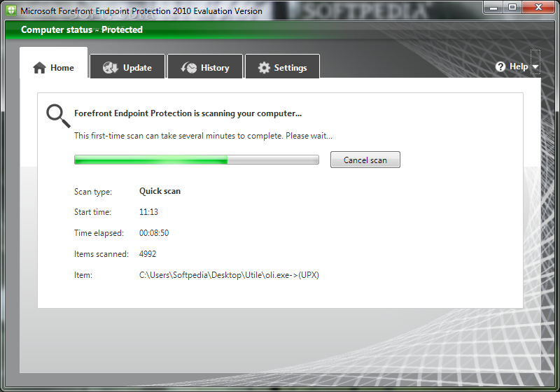The width and height of the screenshot is (560, 392).
Task: Expand the Help dropdown arrow
Action: point(535,66)
